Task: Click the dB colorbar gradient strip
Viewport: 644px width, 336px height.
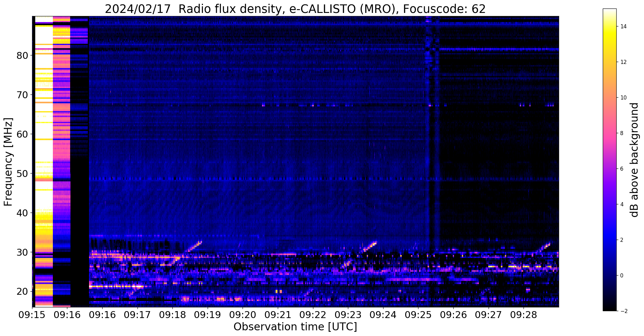Action: click(609, 160)
